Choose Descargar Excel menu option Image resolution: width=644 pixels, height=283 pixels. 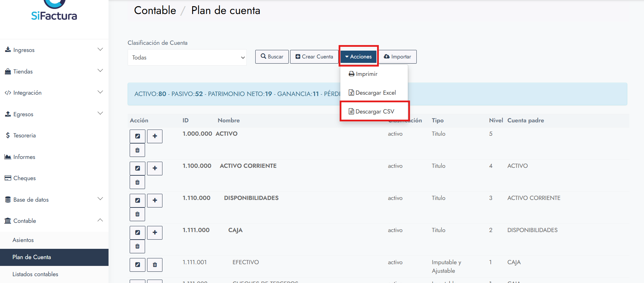pyautogui.click(x=375, y=93)
